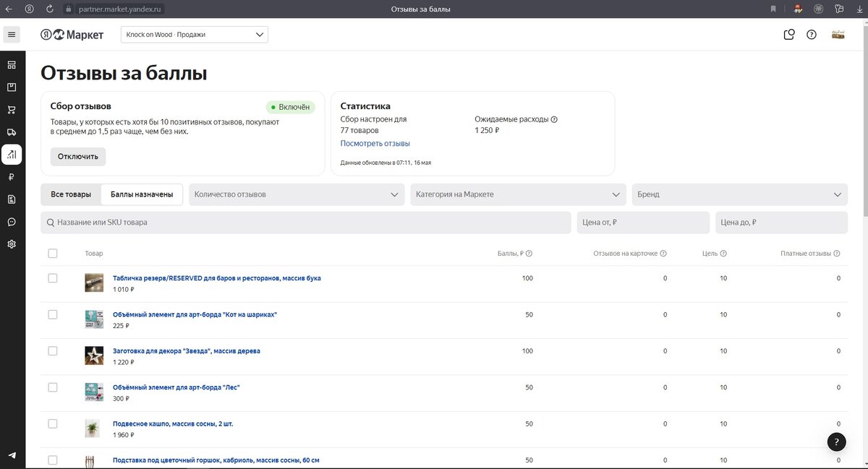
Task: Open the hamburger menu in the header
Action: point(12,35)
